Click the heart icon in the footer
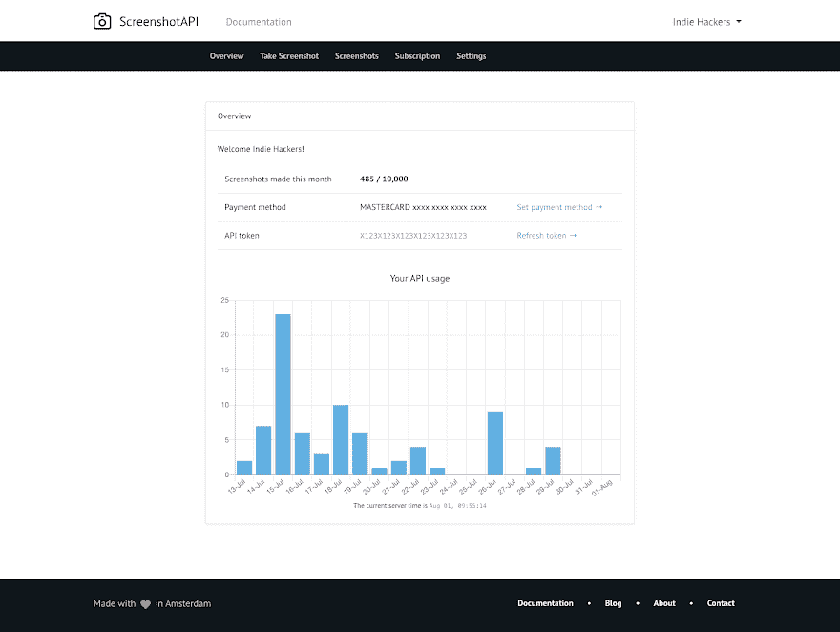The width and height of the screenshot is (840, 632). (x=145, y=604)
